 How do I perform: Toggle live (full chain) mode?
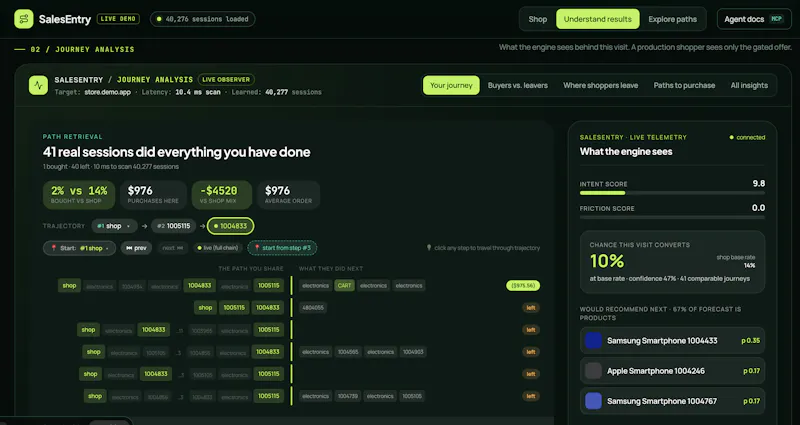pyautogui.click(x=218, y=248)
